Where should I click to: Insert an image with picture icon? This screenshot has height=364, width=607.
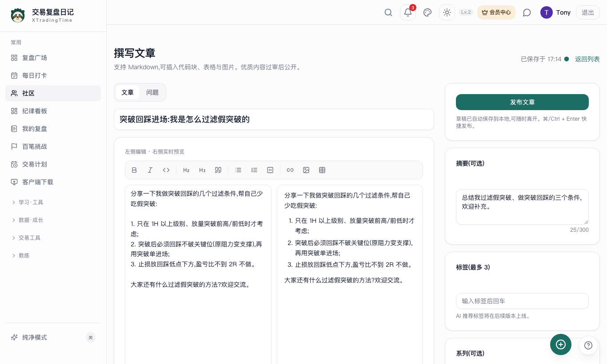click(306, 170)
